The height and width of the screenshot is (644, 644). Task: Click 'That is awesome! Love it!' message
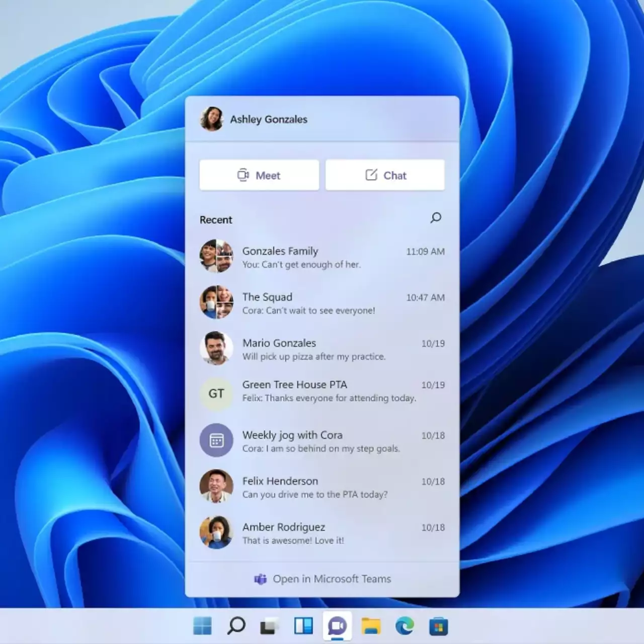(293, 540)
